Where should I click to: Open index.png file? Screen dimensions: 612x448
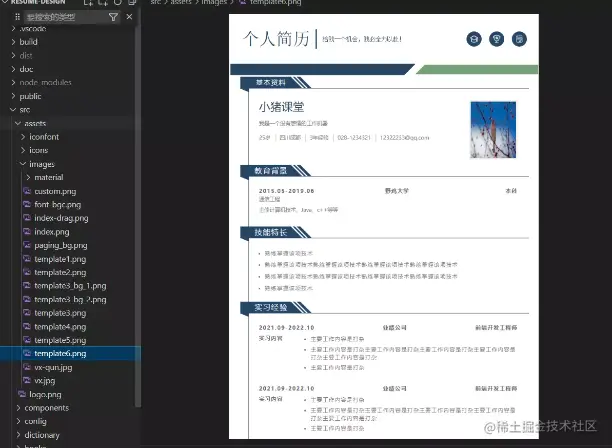pyautogui.click(x=52, y=232)
